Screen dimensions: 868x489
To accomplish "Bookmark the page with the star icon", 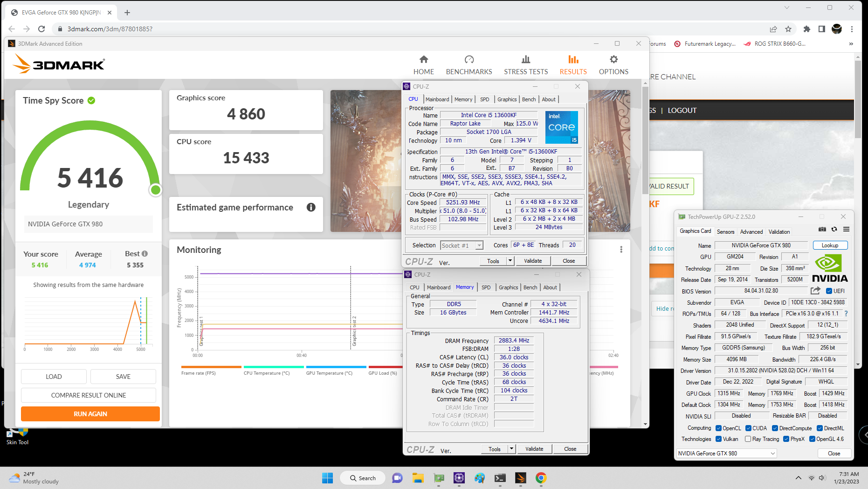I will [788, 29].
